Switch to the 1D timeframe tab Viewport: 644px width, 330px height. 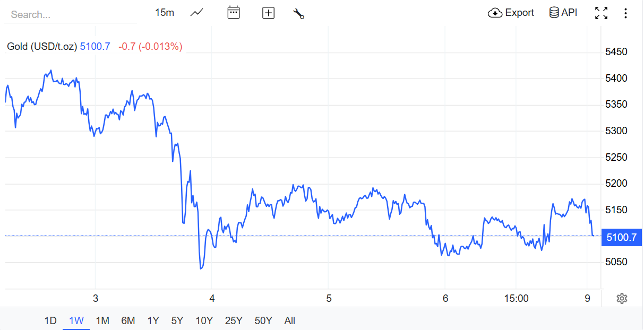(50, 320)
